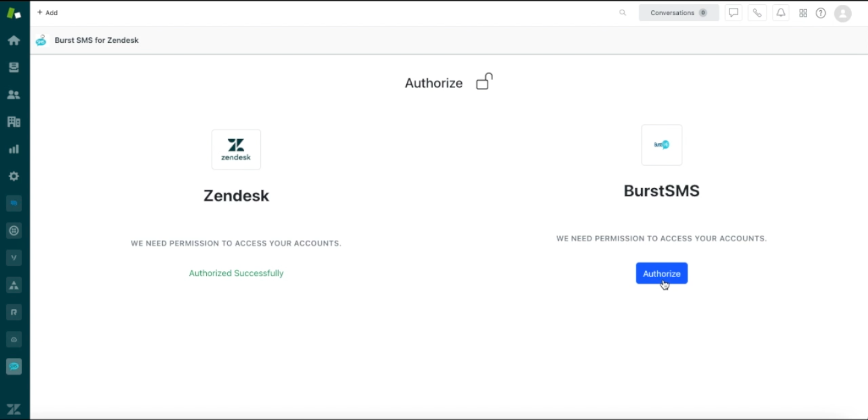Click the "Authorize" page heading
Viewport: 868px width, 420px height.
tap(434, 83)
